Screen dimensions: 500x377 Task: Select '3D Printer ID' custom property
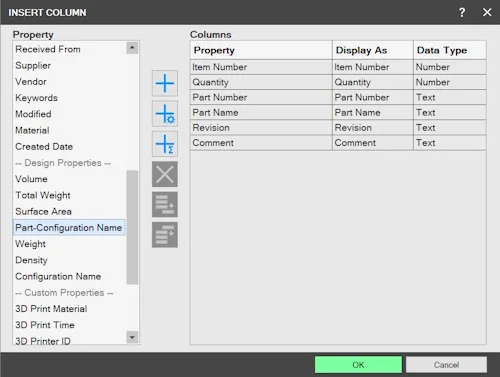click(x=69, y=340)
